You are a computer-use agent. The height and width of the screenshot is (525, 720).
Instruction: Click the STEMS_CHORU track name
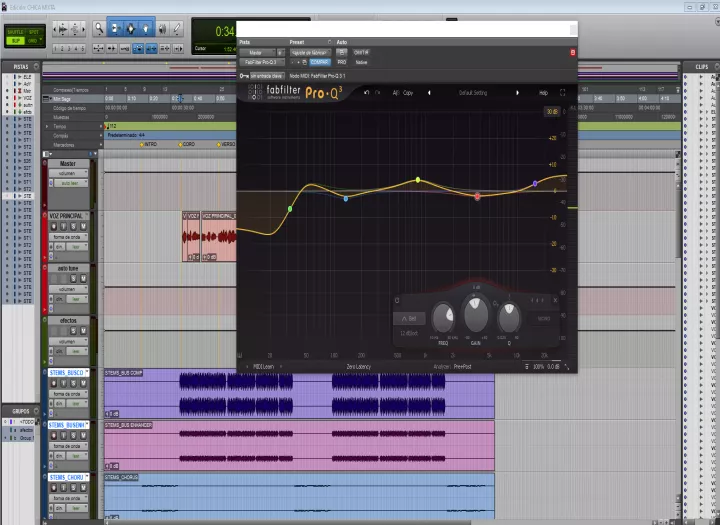point(68,478)
